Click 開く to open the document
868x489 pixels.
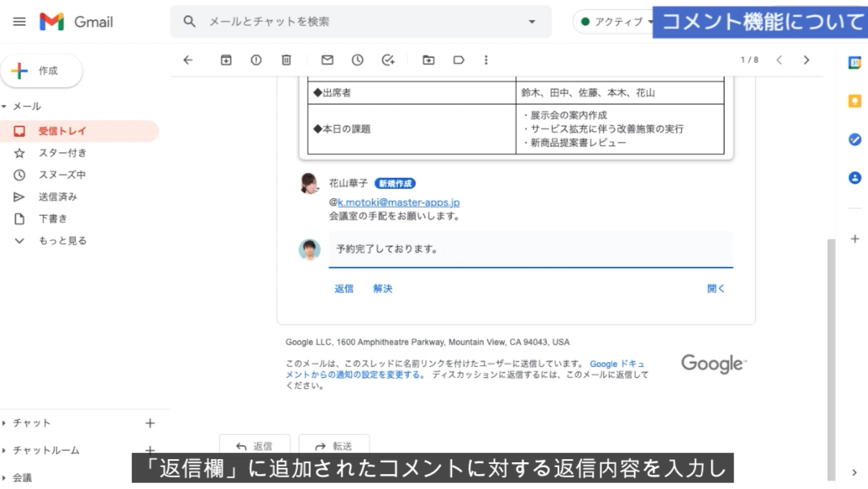pyautogui.click(x=716, y=289)
